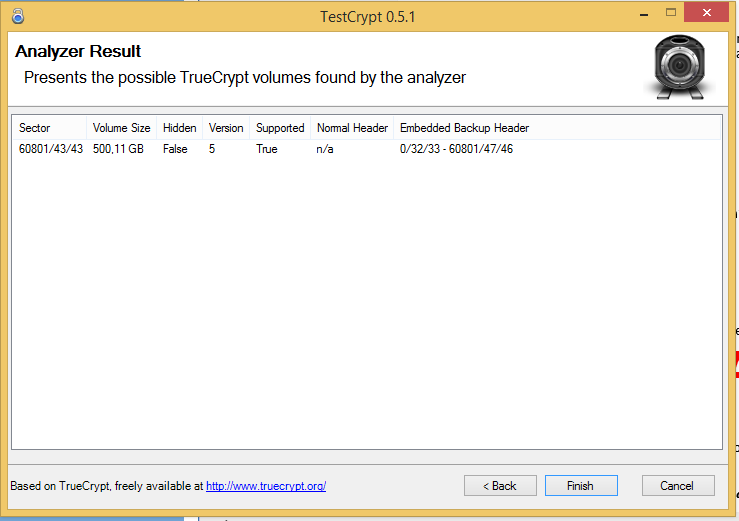
Task: Sort by the Volume Size column header
Action: (x=122, y=128)
